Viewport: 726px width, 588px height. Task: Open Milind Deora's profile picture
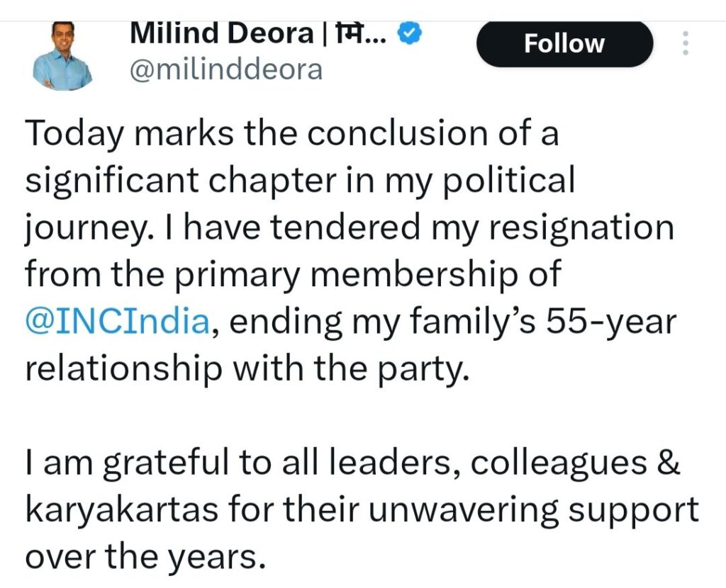[x=62, y=58]
